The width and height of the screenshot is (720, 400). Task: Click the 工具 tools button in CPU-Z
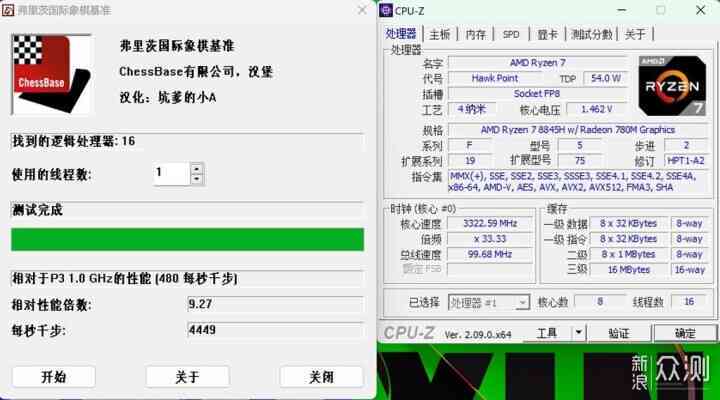tap(546, 333)
